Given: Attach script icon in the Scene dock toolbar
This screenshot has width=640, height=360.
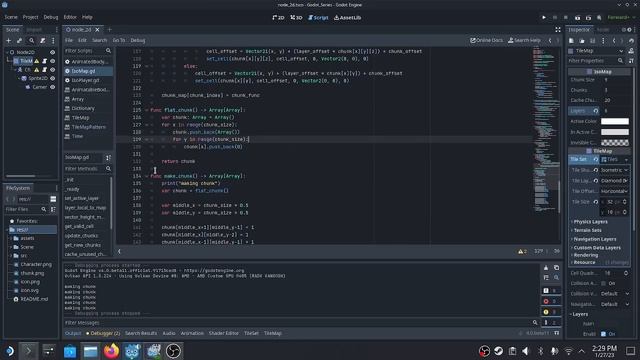Looking at the screenshot, I should point(42,40).
